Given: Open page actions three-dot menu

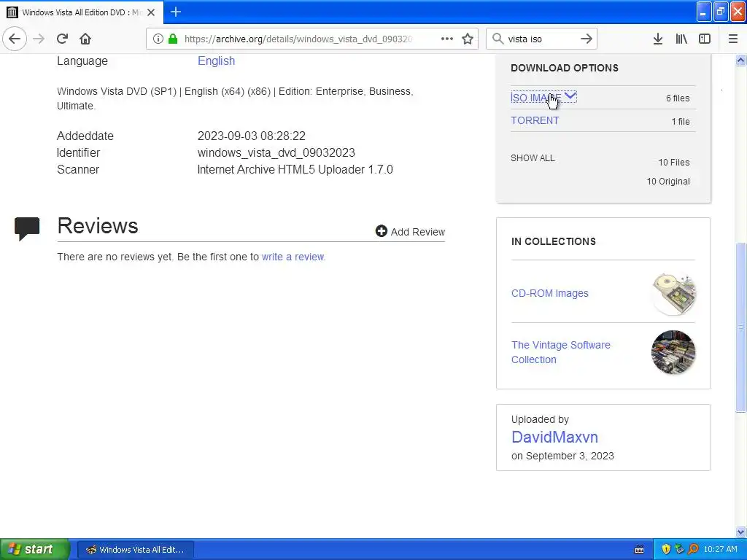Looking at the screenshot, I should click(447, 39).
